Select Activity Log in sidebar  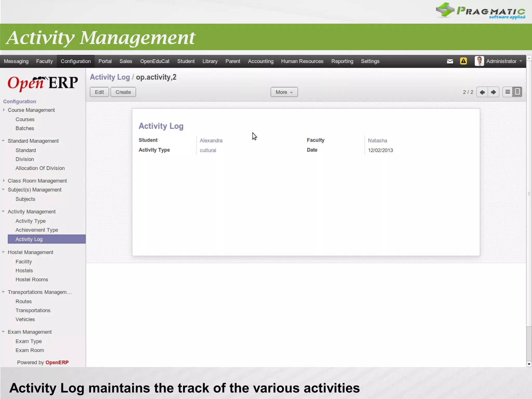click(47, 239)
